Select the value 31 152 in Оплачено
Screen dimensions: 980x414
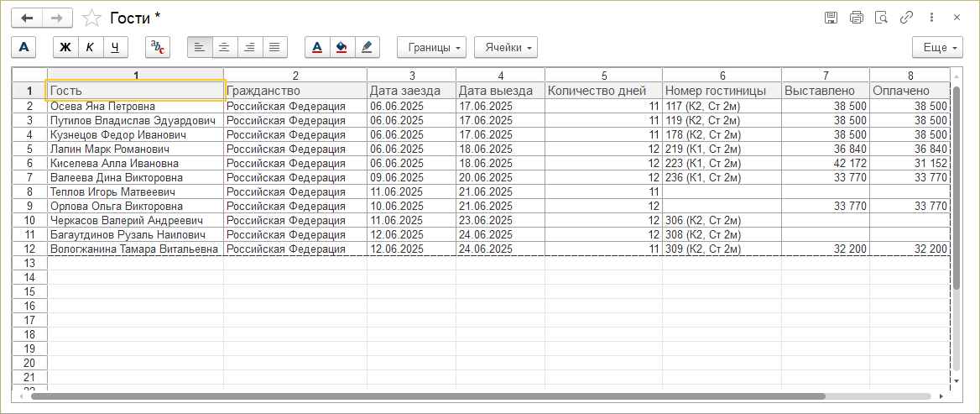coord(910,163)
